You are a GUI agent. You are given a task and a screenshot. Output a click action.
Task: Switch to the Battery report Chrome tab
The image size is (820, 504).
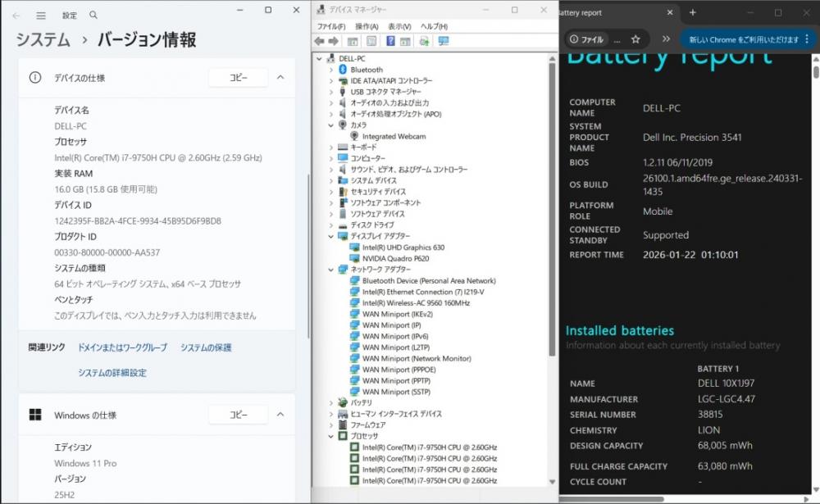[617, 12]
